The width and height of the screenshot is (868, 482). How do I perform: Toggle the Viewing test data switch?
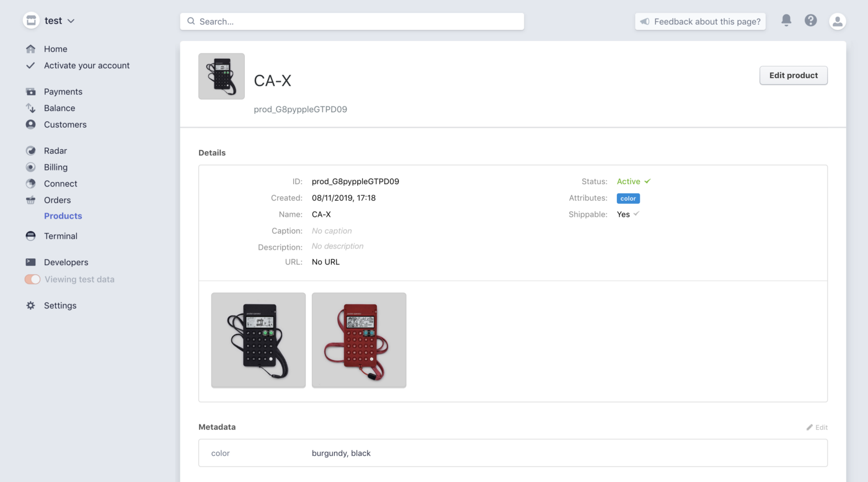(32, 279)
